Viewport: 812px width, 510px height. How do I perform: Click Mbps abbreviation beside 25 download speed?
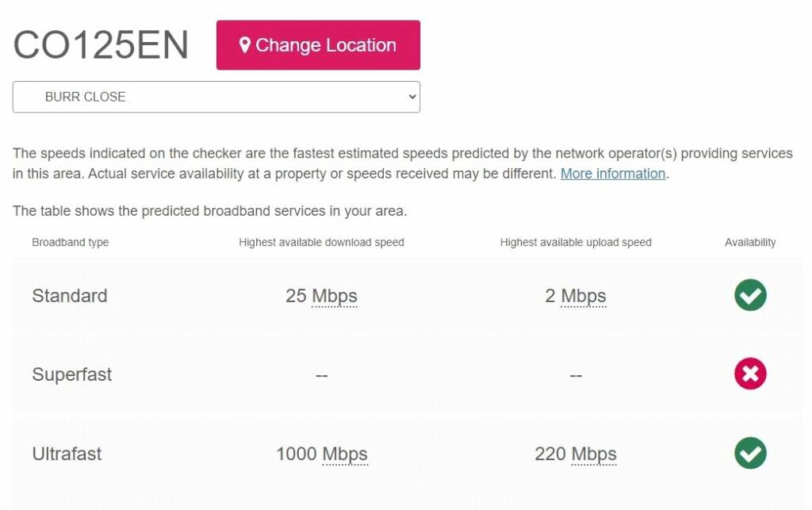(x=335, y=296)
